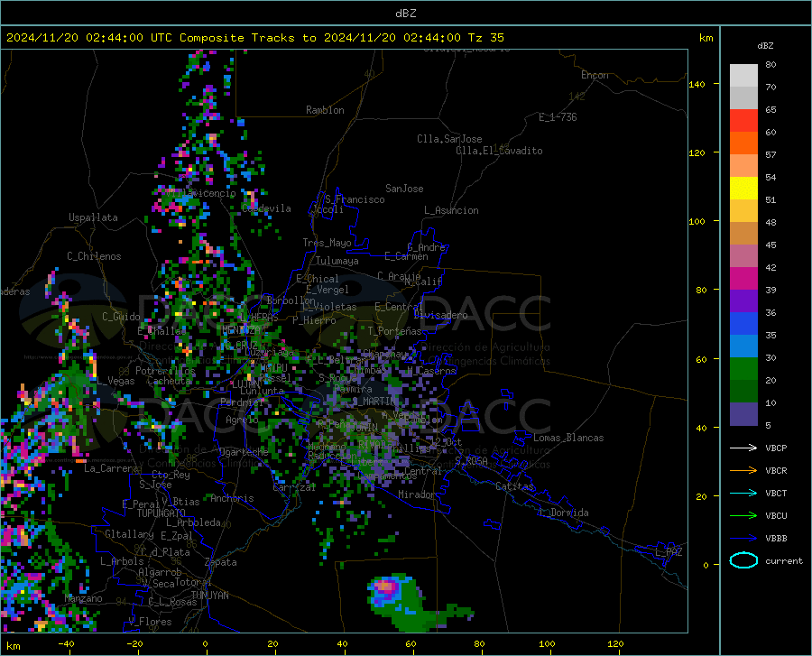Click the -40 tick on bottom km axis
Screen dimensions: 812x656
[66, 643]
